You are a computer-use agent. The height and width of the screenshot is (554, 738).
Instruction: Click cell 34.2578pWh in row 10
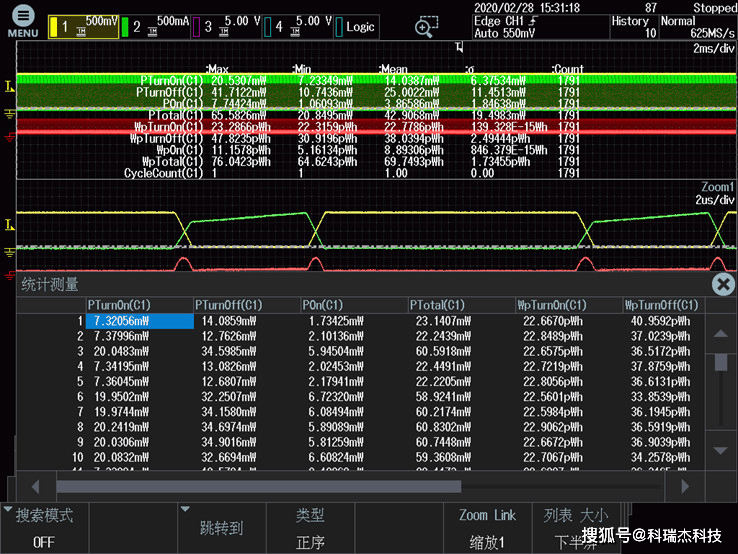point(660,458)
